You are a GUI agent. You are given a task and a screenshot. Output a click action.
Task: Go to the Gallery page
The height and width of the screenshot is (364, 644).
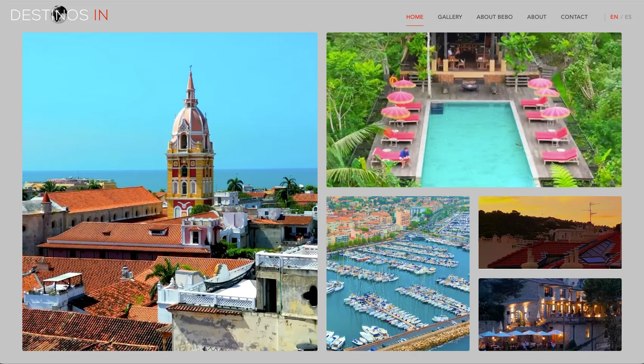[x=450, y=17]
